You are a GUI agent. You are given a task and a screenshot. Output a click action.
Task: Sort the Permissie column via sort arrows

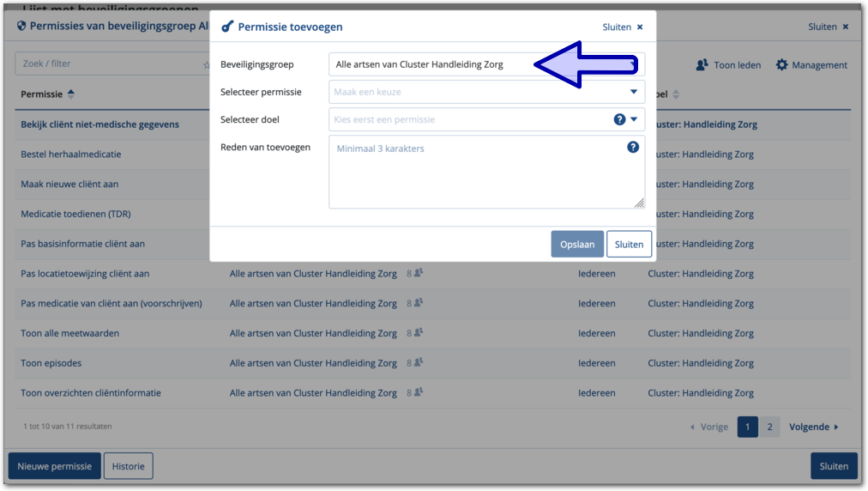click(x=71, y=94)
